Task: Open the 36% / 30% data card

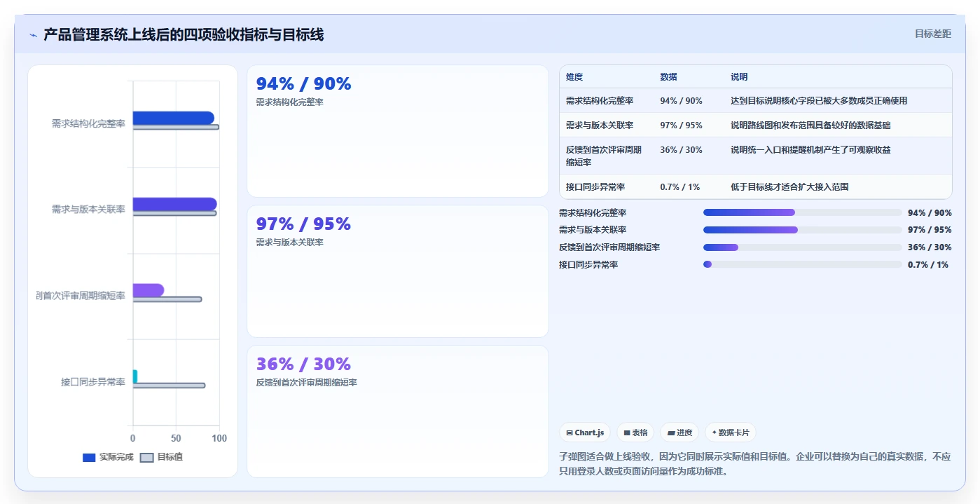Action: pyautogui.click(x=397, y=411)
